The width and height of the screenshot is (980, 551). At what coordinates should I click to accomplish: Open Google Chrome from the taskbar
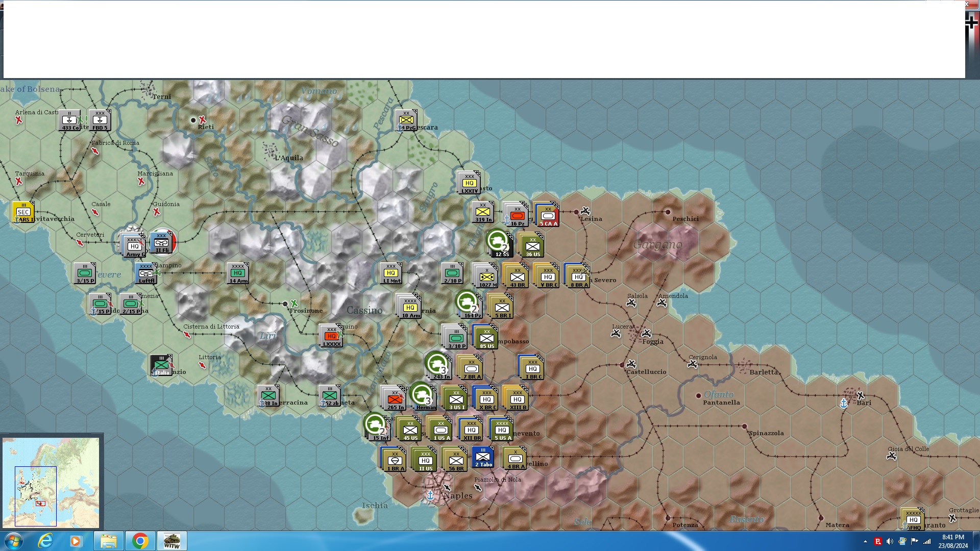coord(140,541)
